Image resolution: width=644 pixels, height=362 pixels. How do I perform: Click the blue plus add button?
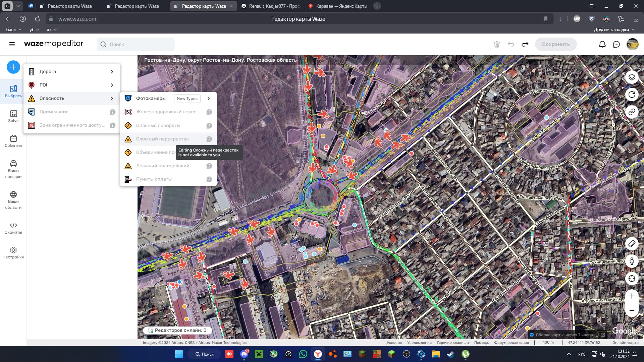pyautogui.click(x=13, y=67)
